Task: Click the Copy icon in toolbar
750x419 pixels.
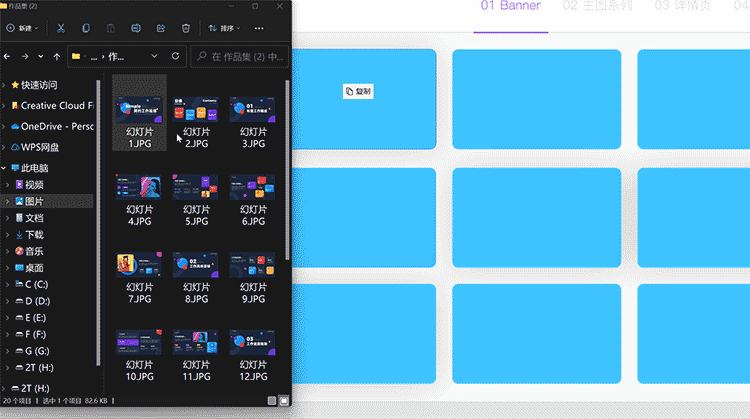Action: pos(86,28)
